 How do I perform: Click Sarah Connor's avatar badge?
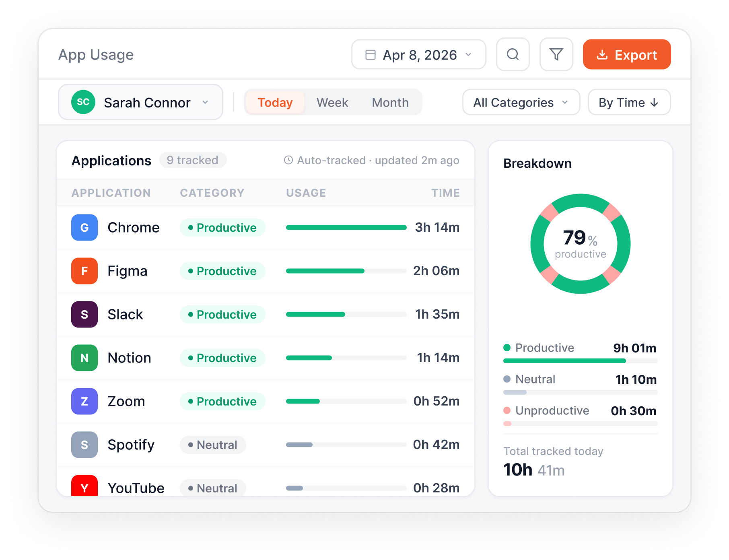[x=83, y=102]
